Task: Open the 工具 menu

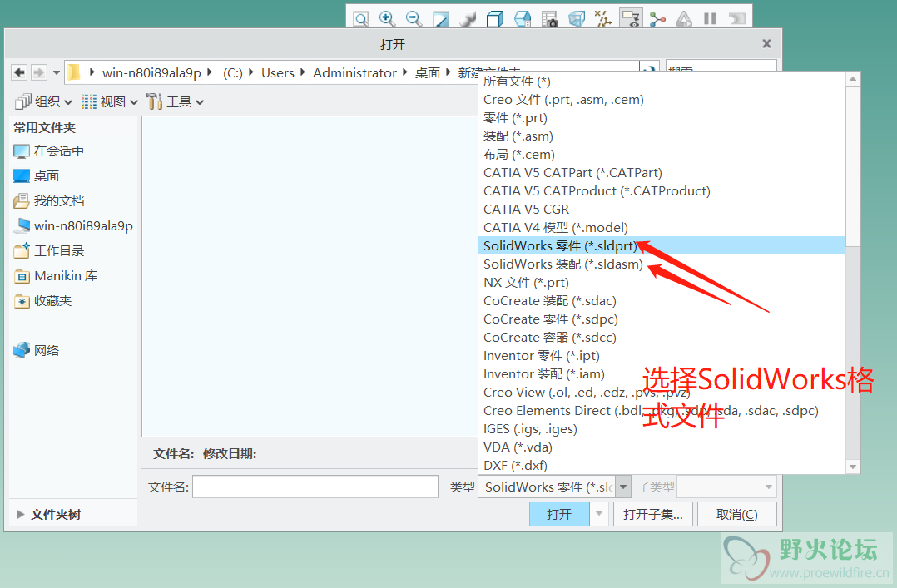Action: point(175,101)
